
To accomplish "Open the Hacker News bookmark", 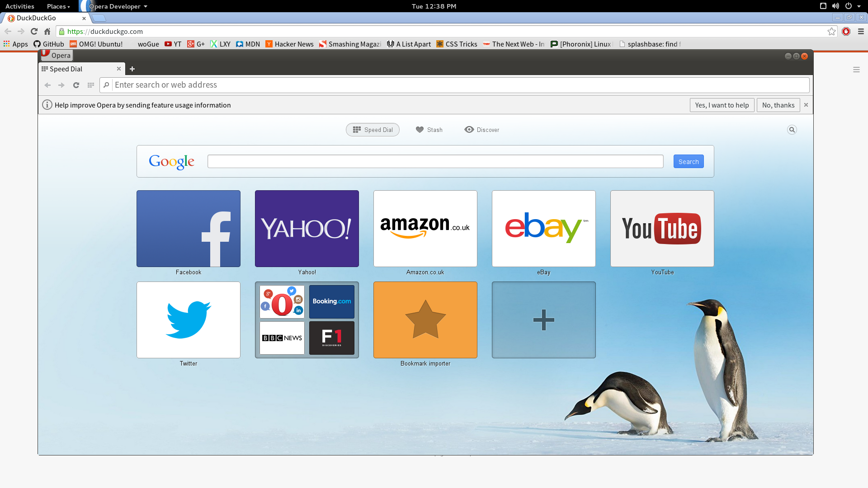I will 289,44.
